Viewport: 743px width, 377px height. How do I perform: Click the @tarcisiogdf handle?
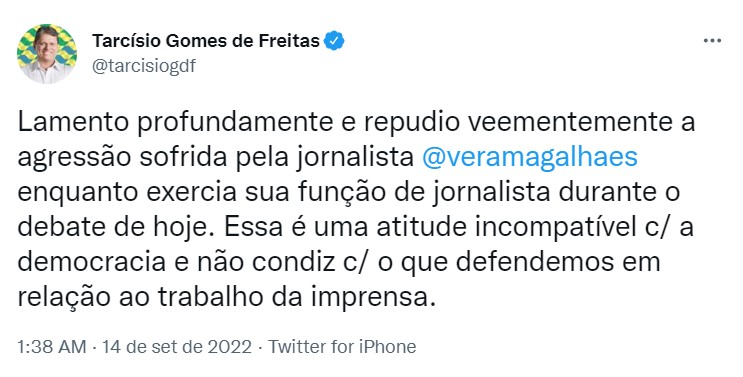144,66
